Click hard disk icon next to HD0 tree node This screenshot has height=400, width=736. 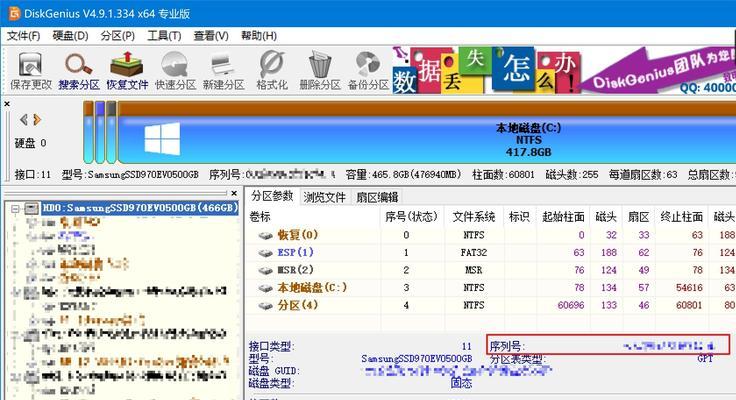(x=31, y=208)
